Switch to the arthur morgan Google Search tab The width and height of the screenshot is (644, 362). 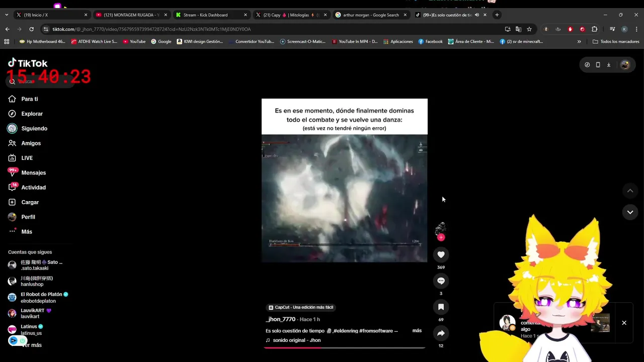tap(371, 15)
